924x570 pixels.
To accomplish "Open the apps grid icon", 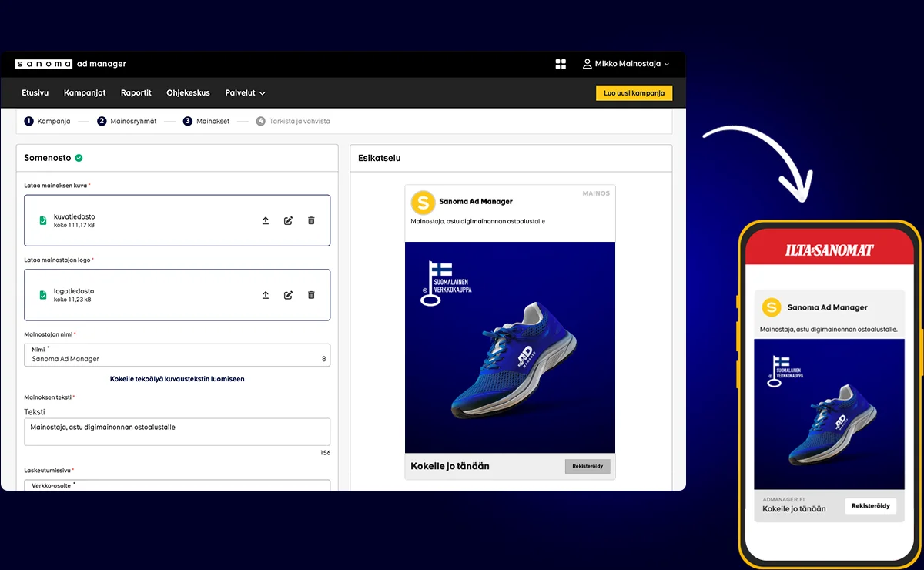I will [x=561, y=65].
